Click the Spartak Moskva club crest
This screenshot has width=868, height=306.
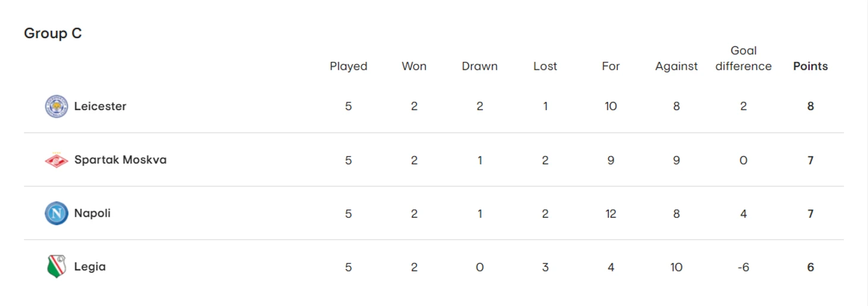tap(56, 160)
